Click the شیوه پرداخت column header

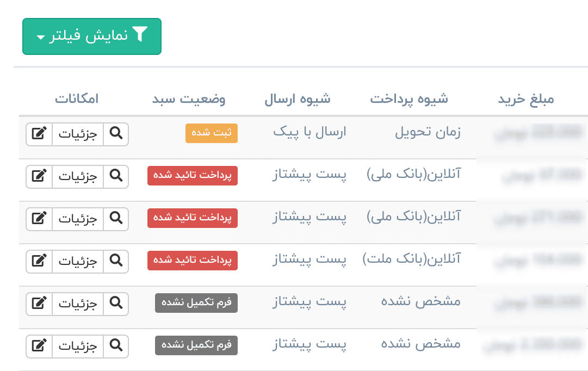(409, 100)
